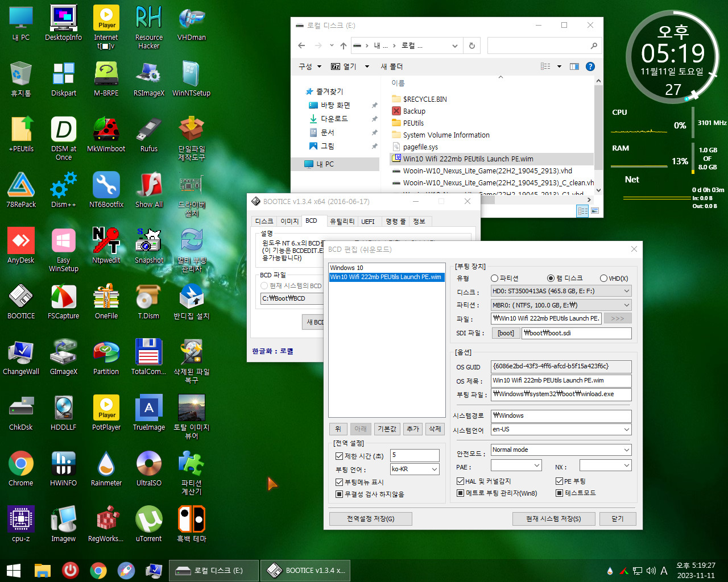Launch the MkWimboot desktop shortcut

(106, 135)
